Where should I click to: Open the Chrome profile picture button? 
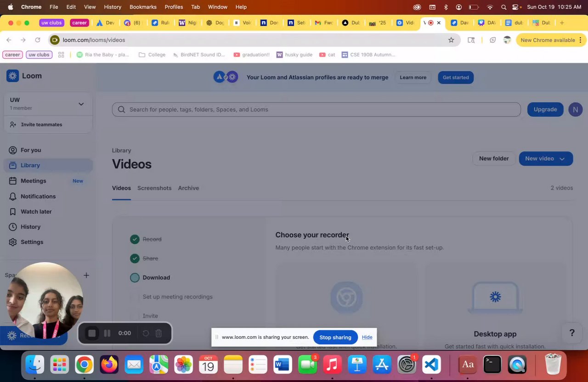coord(507,40)
